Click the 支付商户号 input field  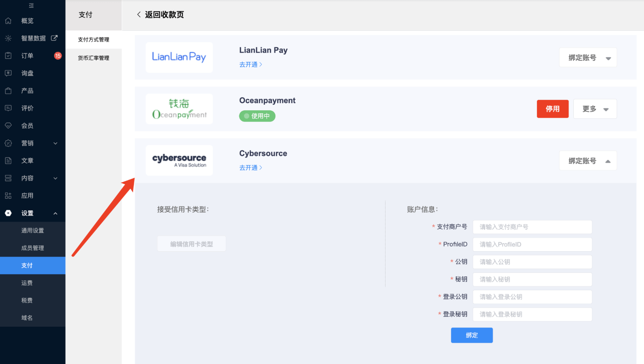click(x=532, y=227)
